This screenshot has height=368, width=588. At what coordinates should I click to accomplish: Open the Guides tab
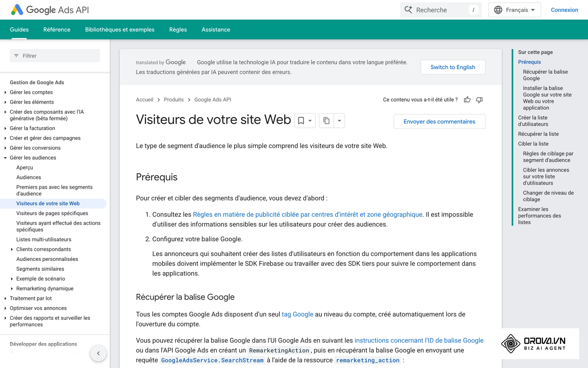[x=19, y=29]
